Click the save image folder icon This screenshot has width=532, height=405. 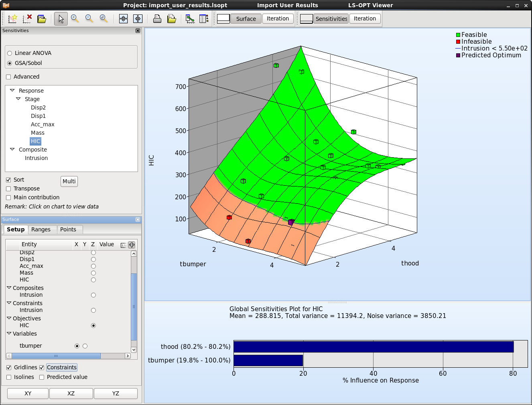pos(172,18)
